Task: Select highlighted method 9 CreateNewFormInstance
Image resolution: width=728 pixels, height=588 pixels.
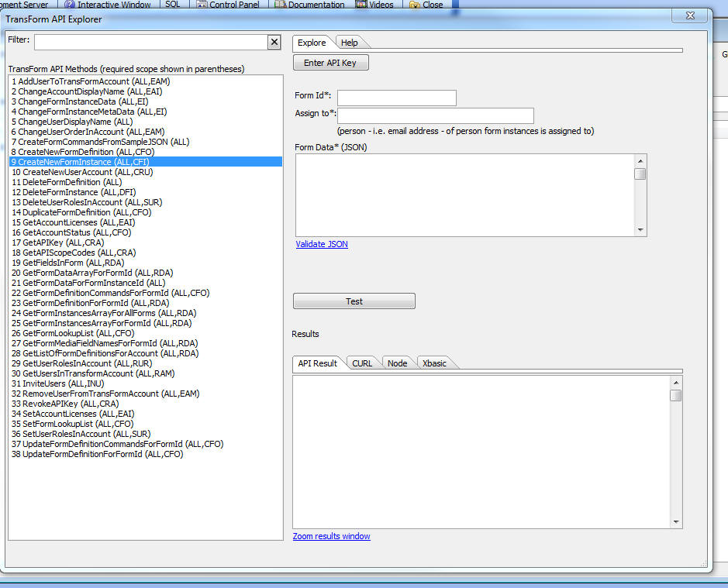Action: [145, 162]
